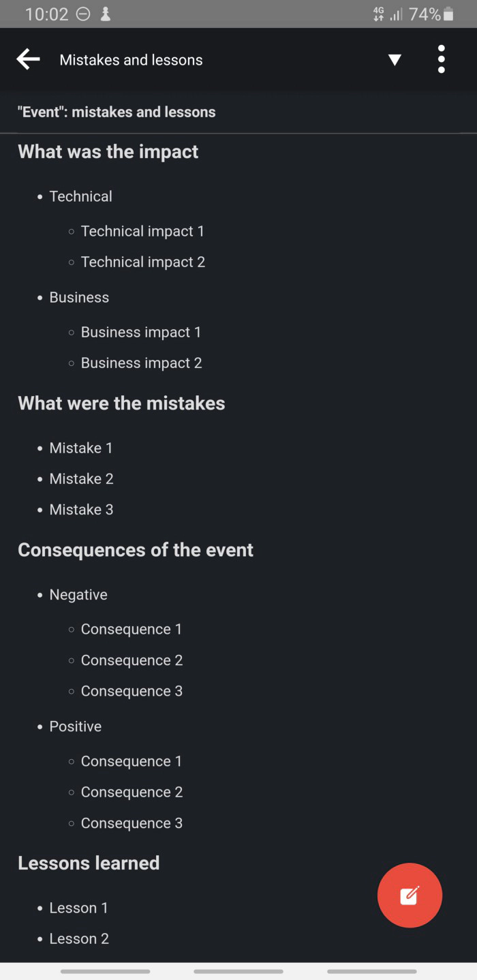477x980 pixels.
Task: Expand the triangle dropdown in header
Action: [395, 60]
